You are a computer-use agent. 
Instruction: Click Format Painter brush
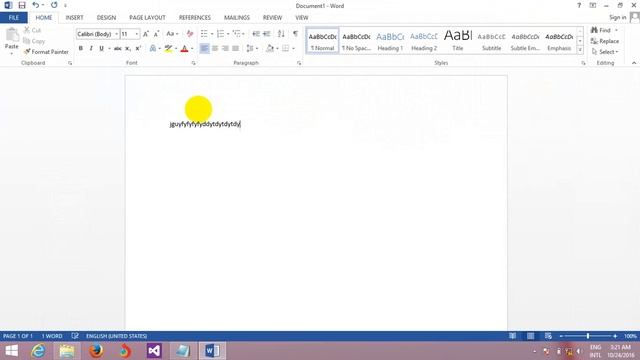(46, 52)
